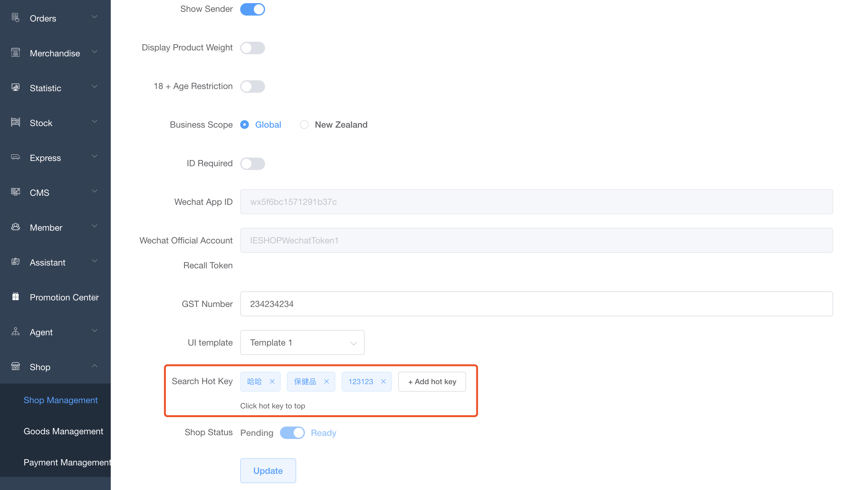Click the Orders sidebar icon
Image resolution: width=868 pixels, height=490 pixels.
tap(16, 17)
